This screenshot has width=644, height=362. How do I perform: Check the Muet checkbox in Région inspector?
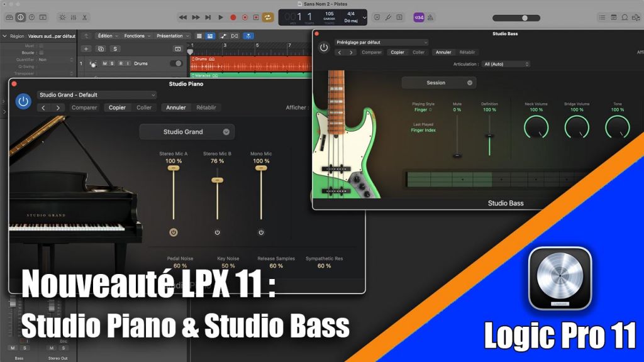(x=41, y=46)
